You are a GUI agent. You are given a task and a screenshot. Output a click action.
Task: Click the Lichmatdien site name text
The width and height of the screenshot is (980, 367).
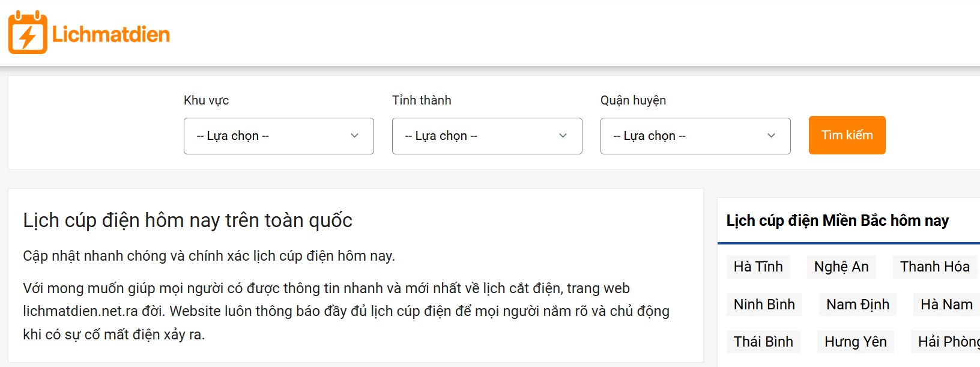[x=111, y=34]
